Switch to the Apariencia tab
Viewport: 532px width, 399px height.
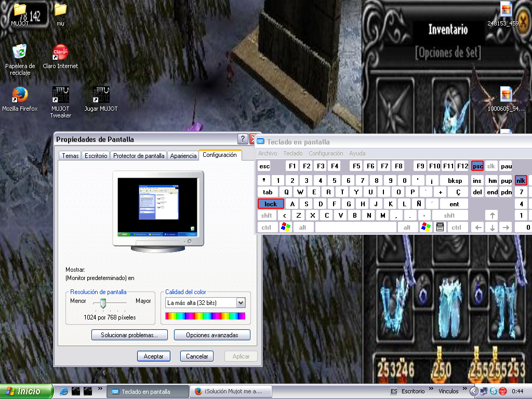[x=183, y=156]
